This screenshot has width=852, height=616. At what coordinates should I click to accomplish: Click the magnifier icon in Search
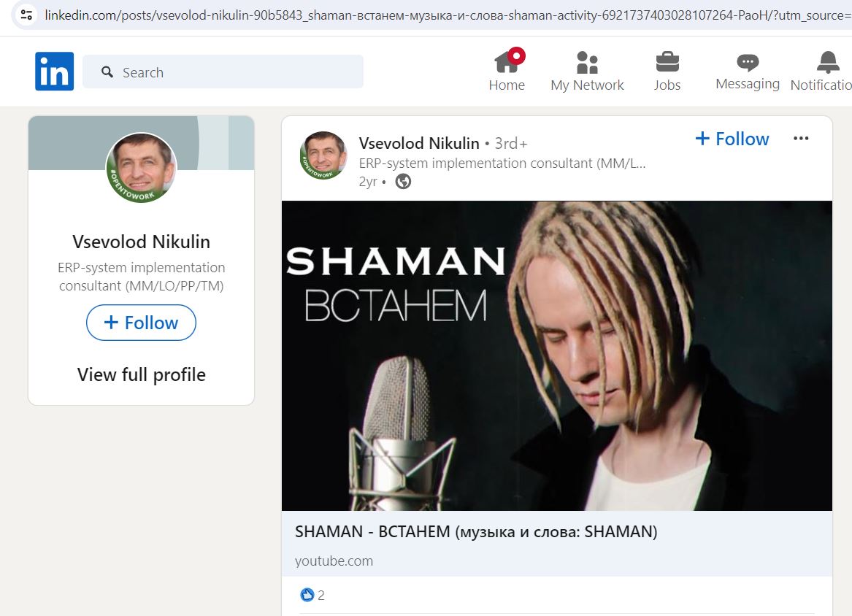click(x=107, y=72)
